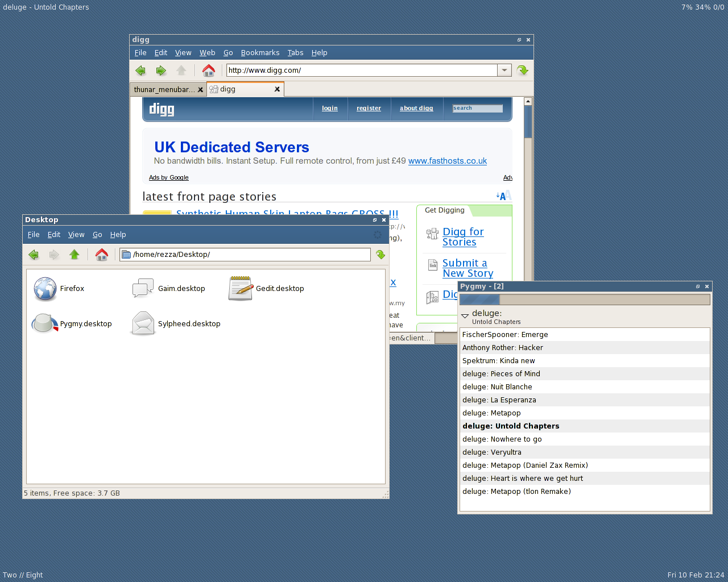
Task: Open browser Help menu
Action: (319, 53)
